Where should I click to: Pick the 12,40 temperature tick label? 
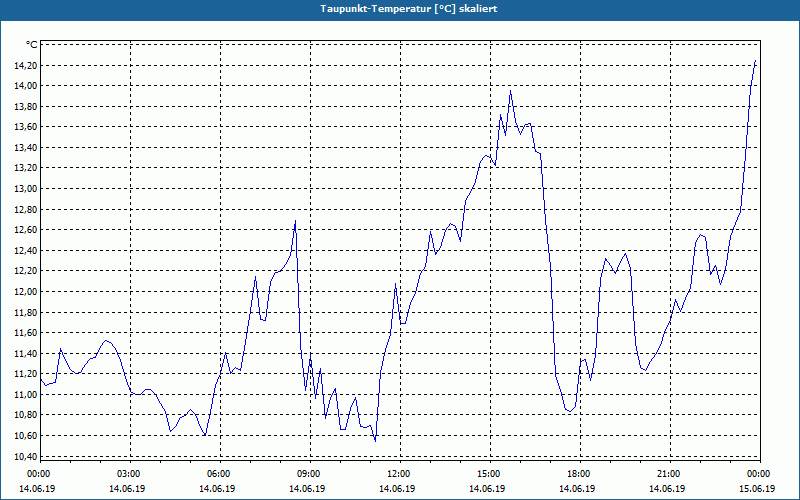click(27, 251)
